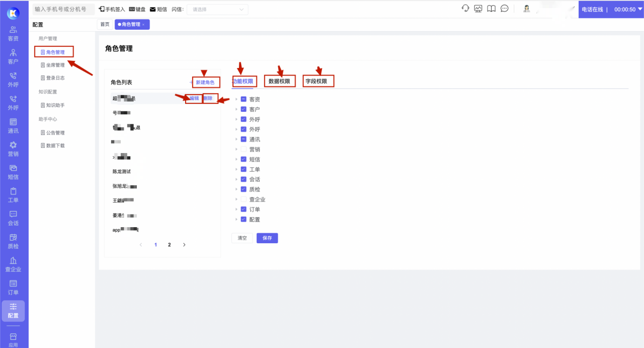Toggle the 质检 permission checkbox
Viewport: 644px width, 348px height.
(244, 189)
